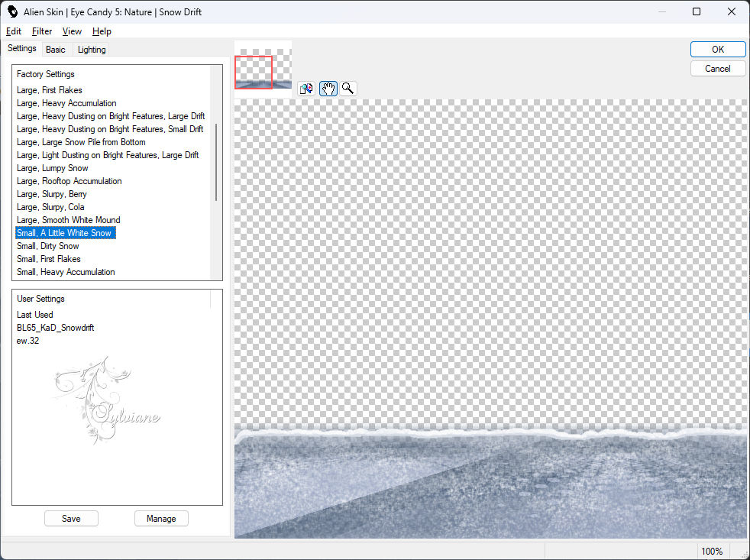The image size is (750, 560).
Task: Select Large, Slurpy, Berry preset
Action: 52,194
